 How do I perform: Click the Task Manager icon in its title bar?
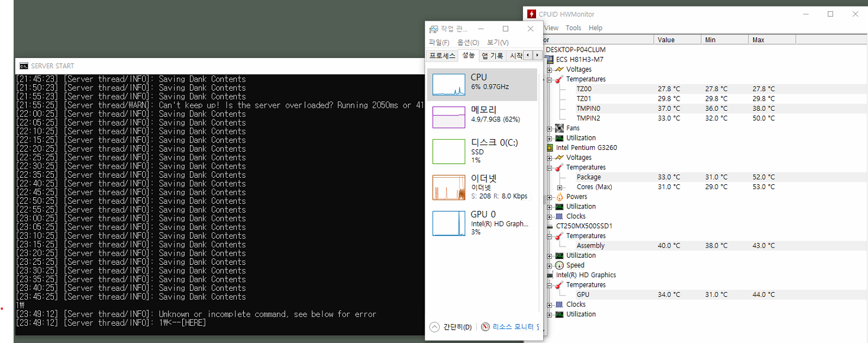pyautogui.click(x=434, y=29)
